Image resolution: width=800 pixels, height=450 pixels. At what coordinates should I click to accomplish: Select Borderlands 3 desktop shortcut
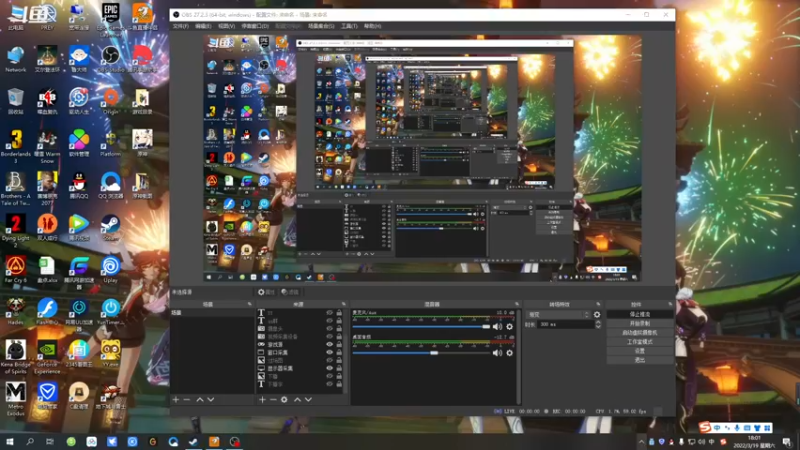coord(15,147)
